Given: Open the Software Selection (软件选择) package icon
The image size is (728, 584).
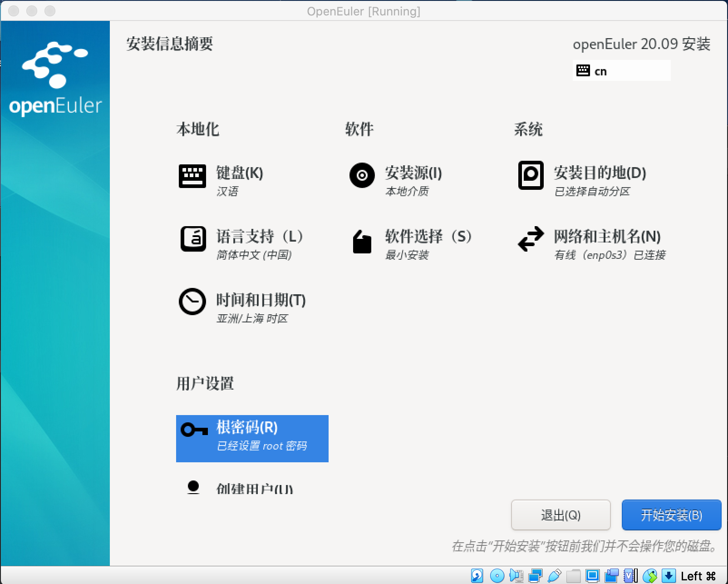Looking at the screenshot, I should point(362,241).
